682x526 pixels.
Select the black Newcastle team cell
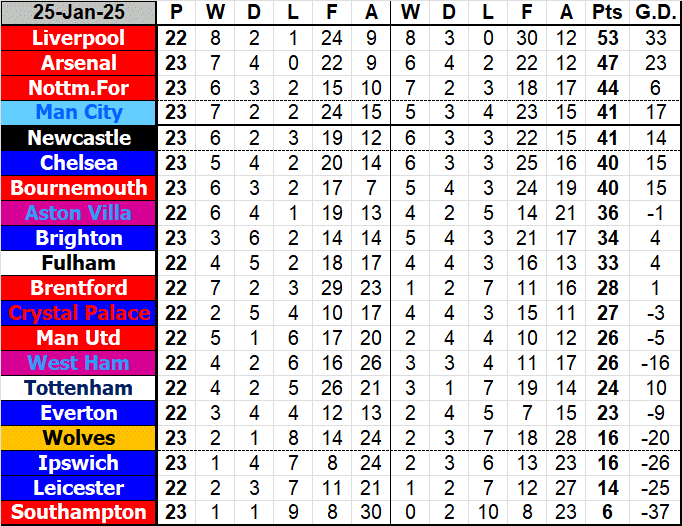click(x=79, y=138)
